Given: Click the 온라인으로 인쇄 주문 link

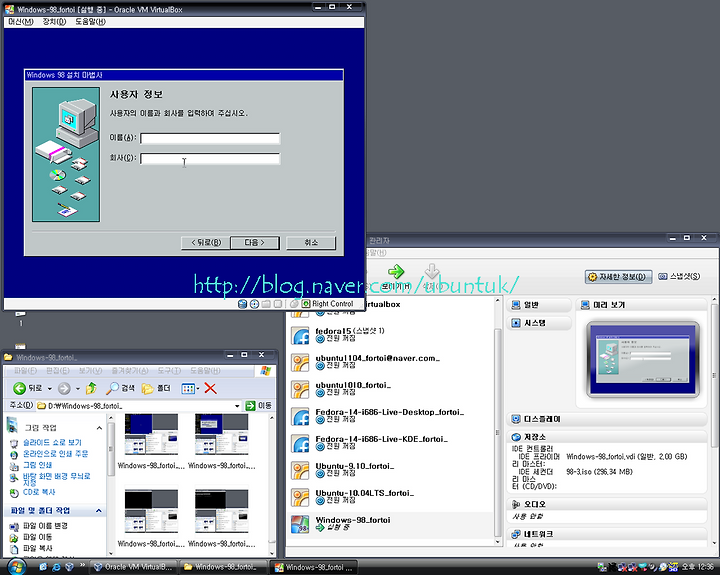Looking at the screenshot, I should coord(56,454).
